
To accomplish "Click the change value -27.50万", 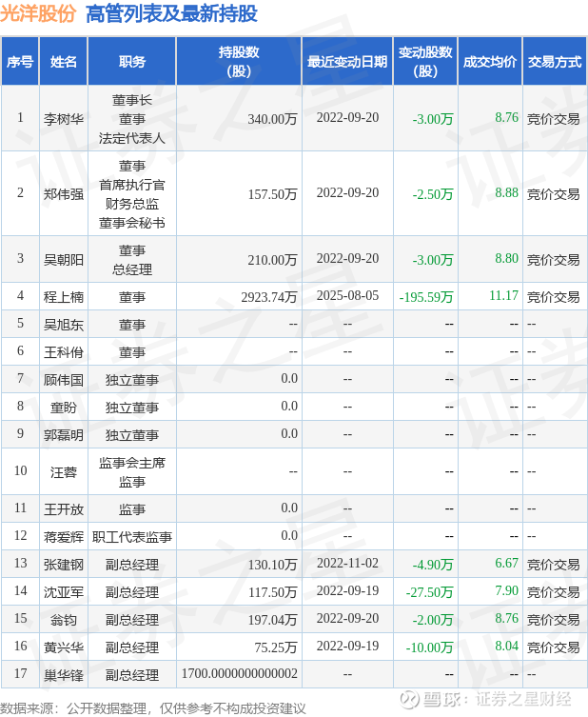I will (429, 592).
